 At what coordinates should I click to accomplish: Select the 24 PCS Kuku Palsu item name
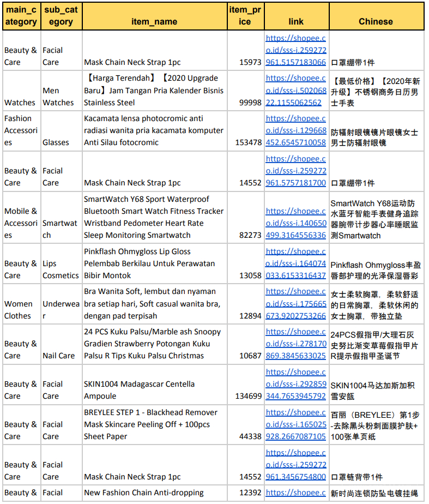click(x=154, y=344)
